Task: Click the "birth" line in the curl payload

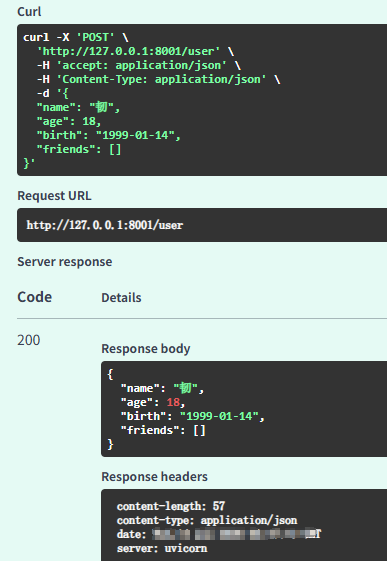Action: click(109, 135)
